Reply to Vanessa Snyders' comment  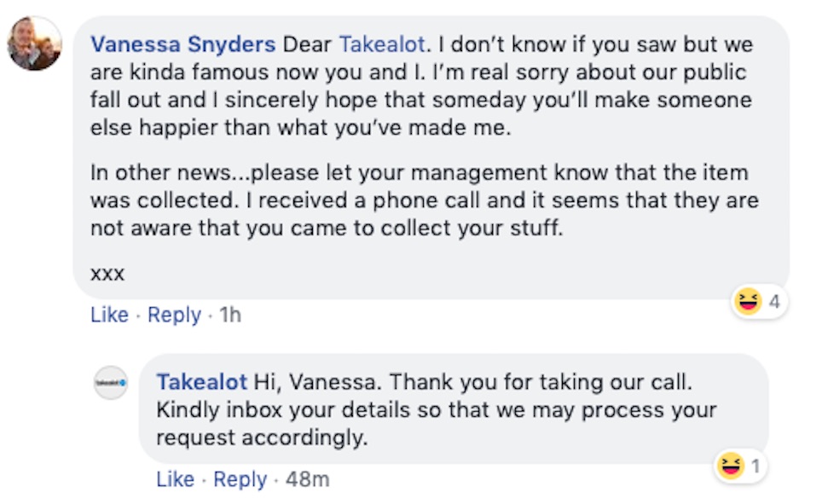[x=174, y=315]
